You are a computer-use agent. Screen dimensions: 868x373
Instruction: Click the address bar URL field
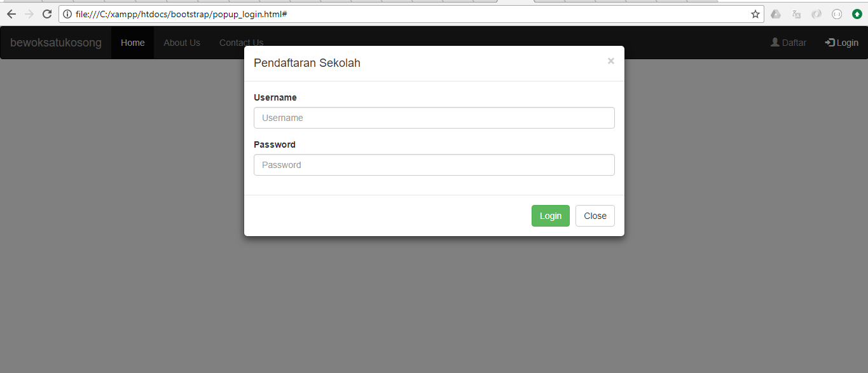(x=407, y=14)
